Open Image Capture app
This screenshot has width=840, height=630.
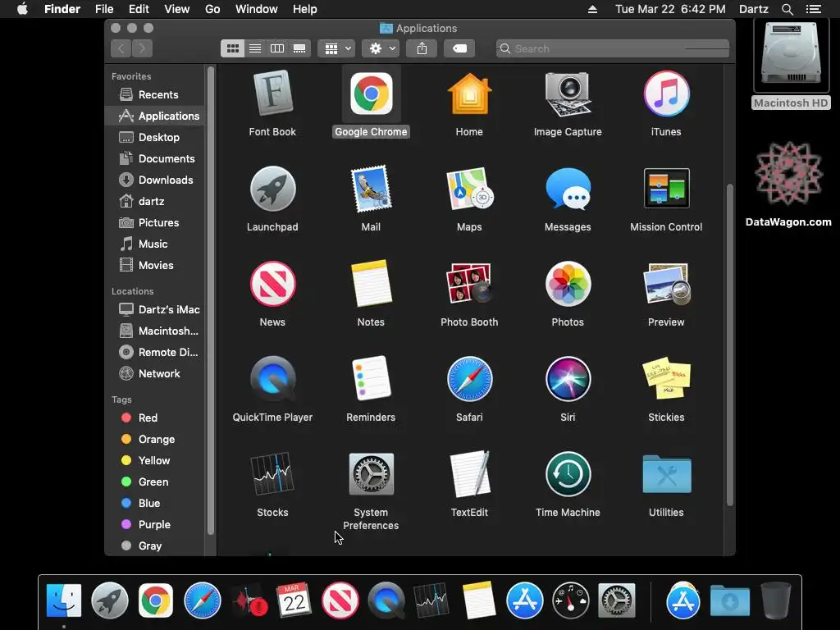(x=568, y=94)
